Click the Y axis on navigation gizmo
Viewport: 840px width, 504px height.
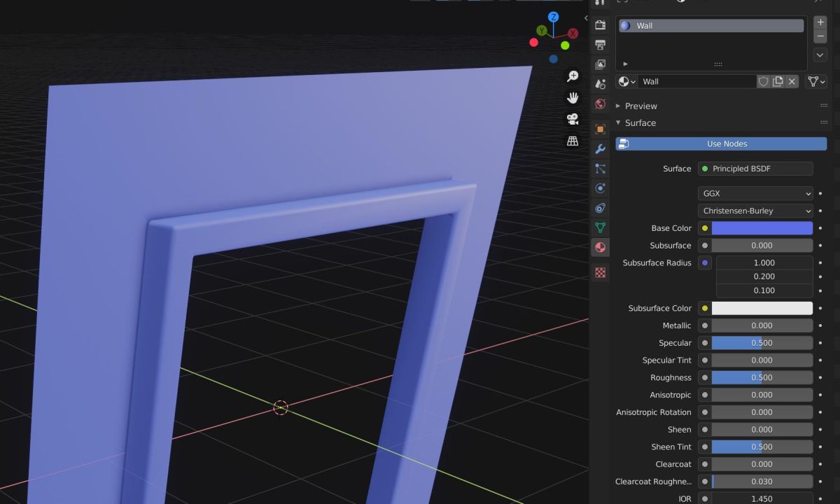541,31
